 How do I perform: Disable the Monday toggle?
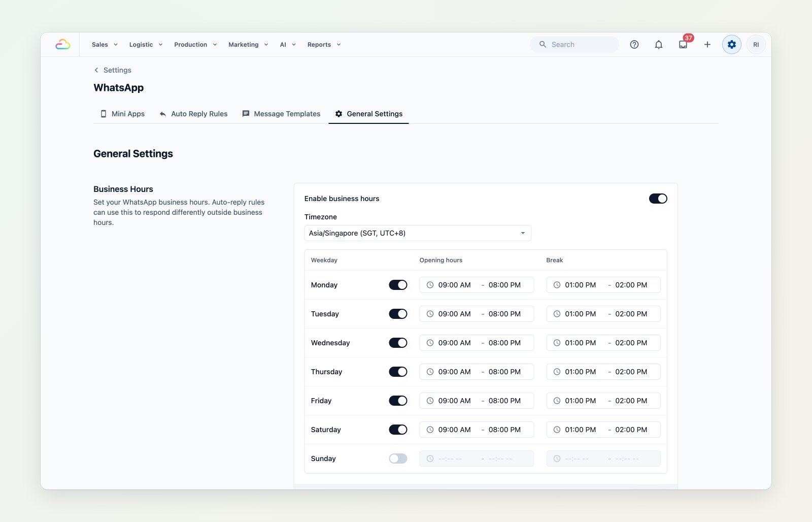(x=398, y=285)
